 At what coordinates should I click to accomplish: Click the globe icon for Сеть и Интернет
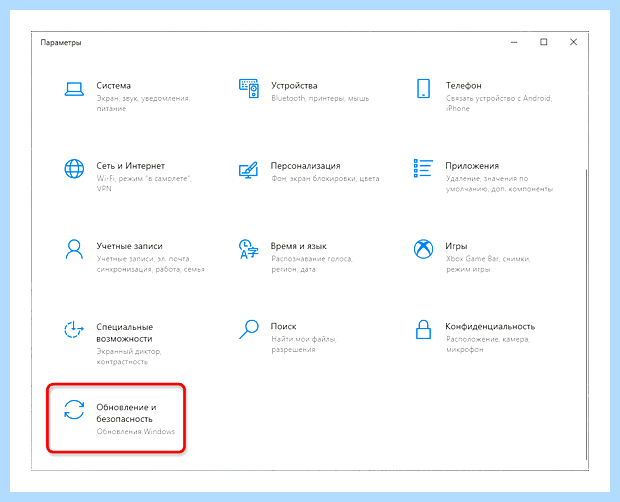[x=74, y=169]
